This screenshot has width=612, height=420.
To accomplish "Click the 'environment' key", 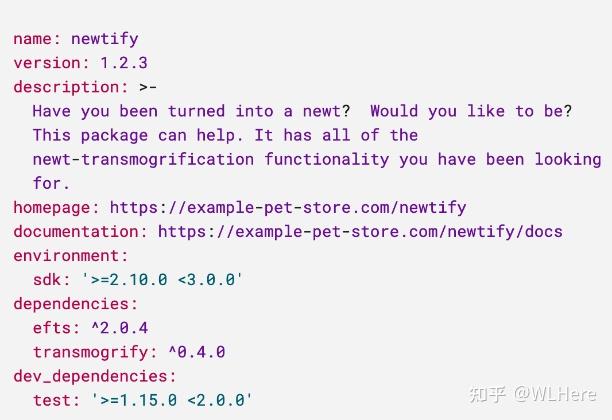I will (66, 256).
